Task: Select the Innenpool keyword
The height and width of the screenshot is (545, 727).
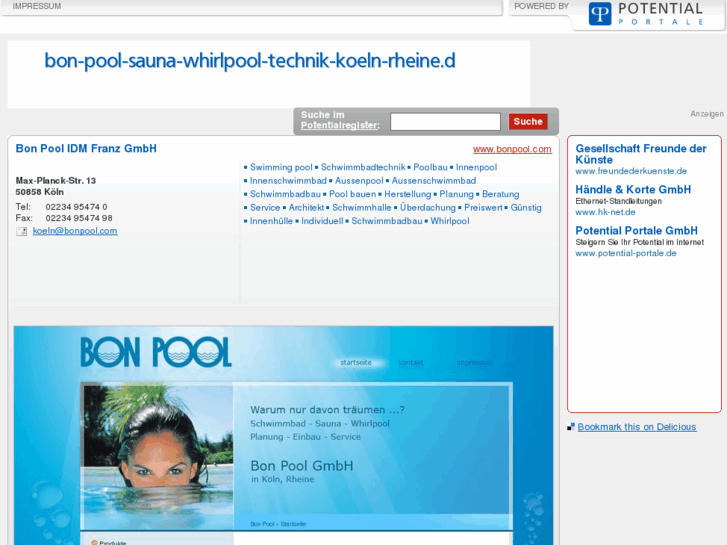Action: (x=476, y=167)
